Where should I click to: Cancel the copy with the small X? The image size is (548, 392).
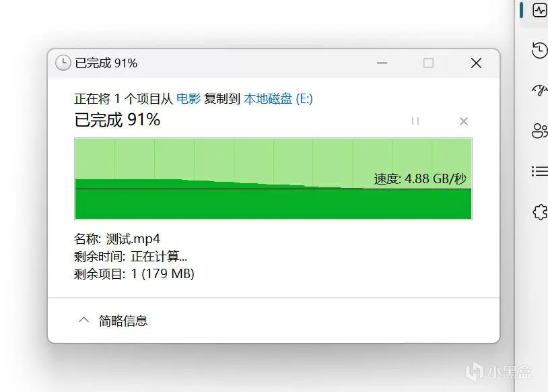coord(464,121)
